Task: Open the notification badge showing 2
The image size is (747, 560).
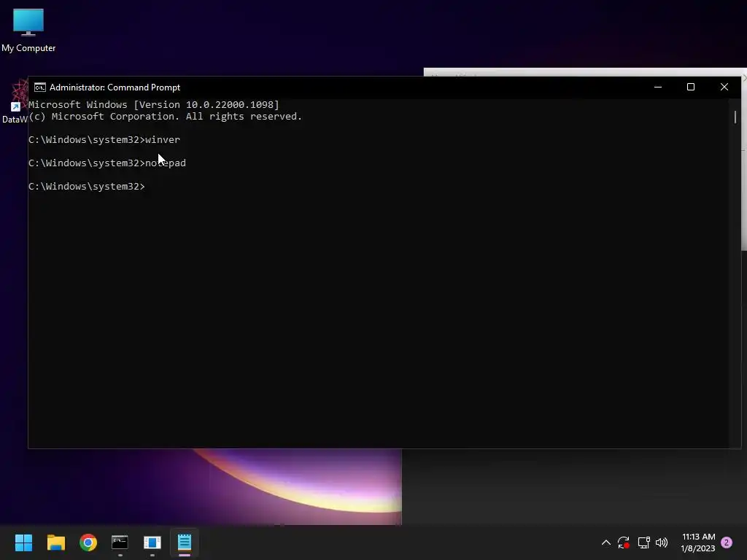Action: click(x=727, y=542)
